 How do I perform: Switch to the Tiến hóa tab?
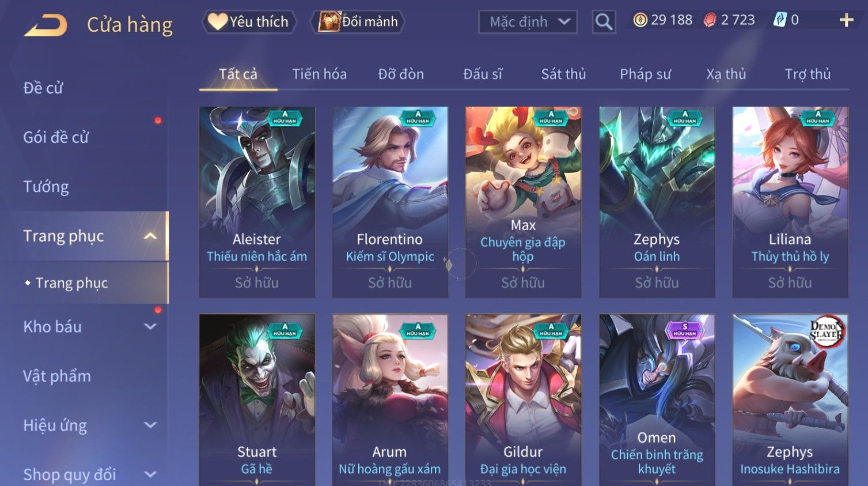tap(319, 74)
